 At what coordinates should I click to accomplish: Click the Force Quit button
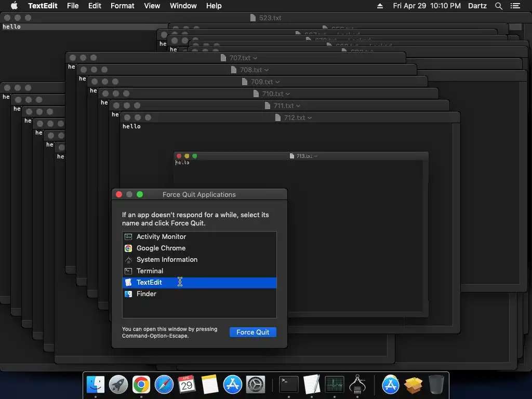click(253, 332)
